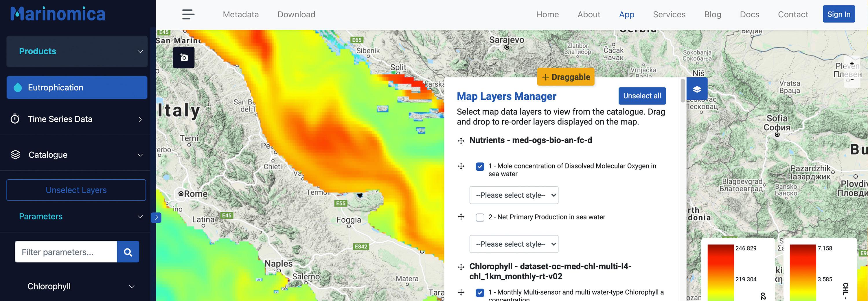Click the Catalogue layers icon
The image size is (868, 301).
tap(16, 155)
